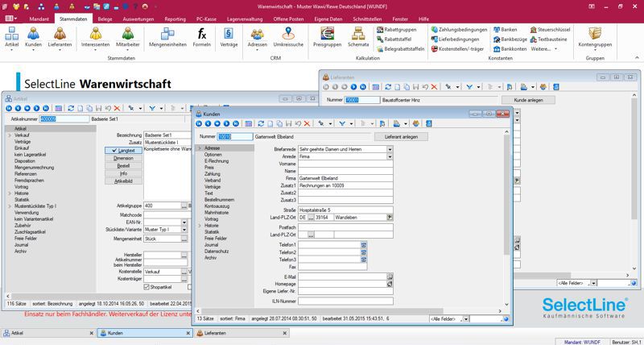This screenshot has height=345, width=644.
Task: Open Lieferanten in the ribbon
Action: [60, 37]
